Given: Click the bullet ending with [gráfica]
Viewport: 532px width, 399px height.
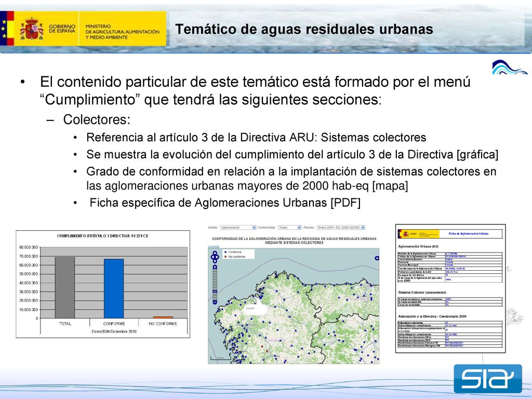Looking at the screenshot, I should [x=292, y=154].
